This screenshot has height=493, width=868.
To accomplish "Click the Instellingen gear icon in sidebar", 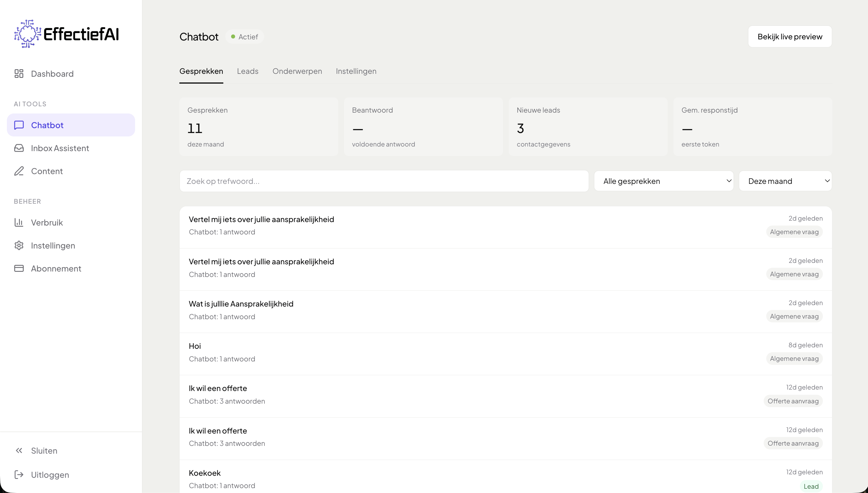I will 19,245.
